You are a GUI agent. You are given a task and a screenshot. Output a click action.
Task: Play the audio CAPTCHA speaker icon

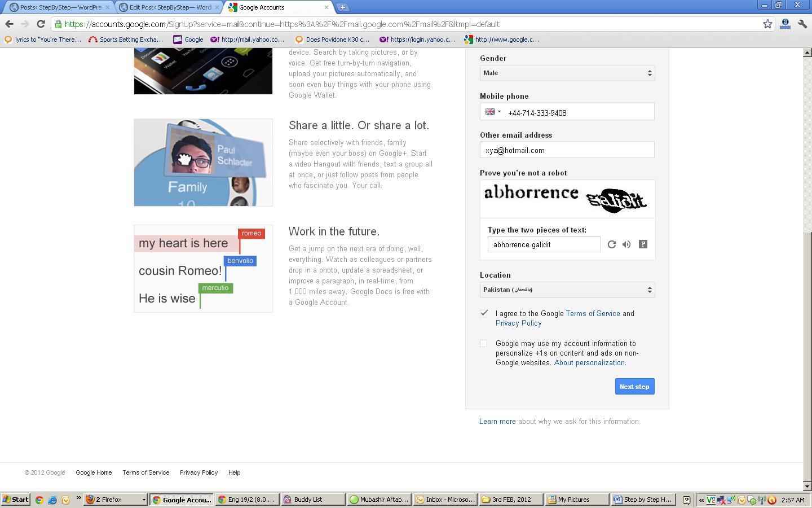pyautogui.click(x=626, y=244)
